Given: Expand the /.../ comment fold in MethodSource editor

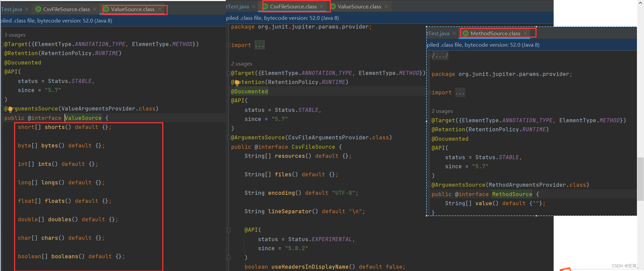Looking at the screenshot, I should (429, 56).
